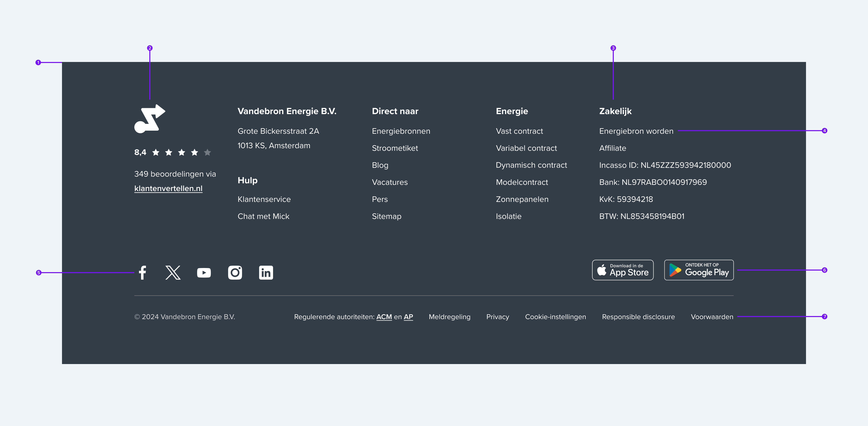The width and height of the screenshot is (868, 426).
Task: Select Variabel contract
Action: coord(526,148)
